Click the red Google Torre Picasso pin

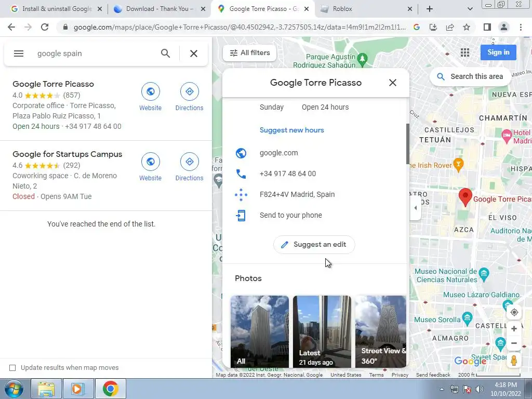[465, 197]
